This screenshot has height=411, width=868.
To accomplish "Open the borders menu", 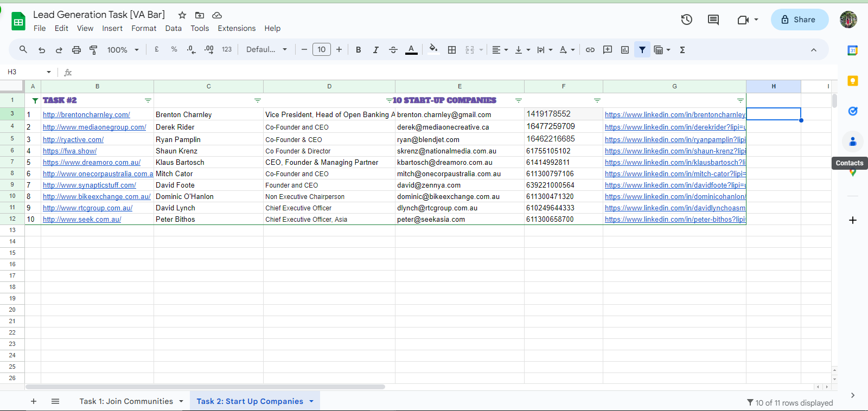I will [x=452, y=50].
